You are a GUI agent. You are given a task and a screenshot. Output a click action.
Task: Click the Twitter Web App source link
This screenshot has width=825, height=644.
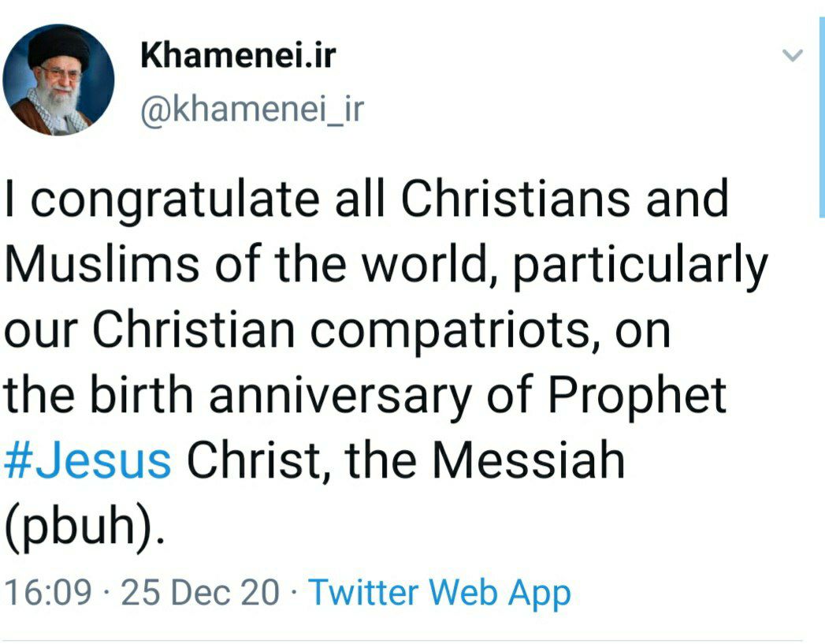[x=440, y=593]
